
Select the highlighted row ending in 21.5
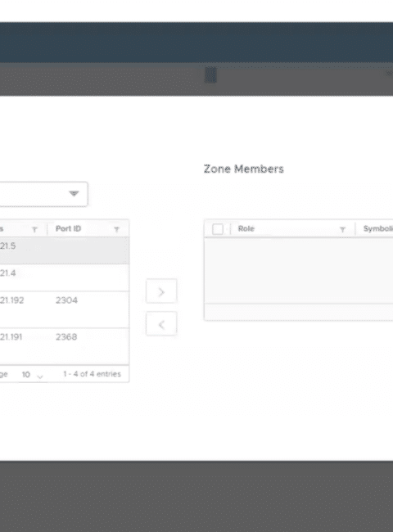[64, 250]
